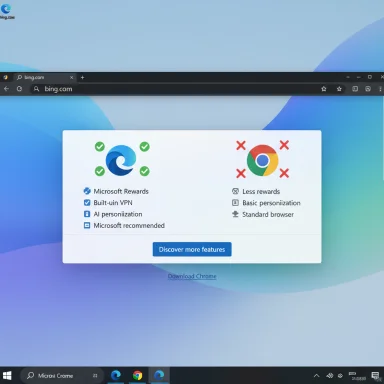Image resolution: width=384 pixels, height=384 pixels.
Task: Close the bing.com tab
Action: (x=71, y=77)
